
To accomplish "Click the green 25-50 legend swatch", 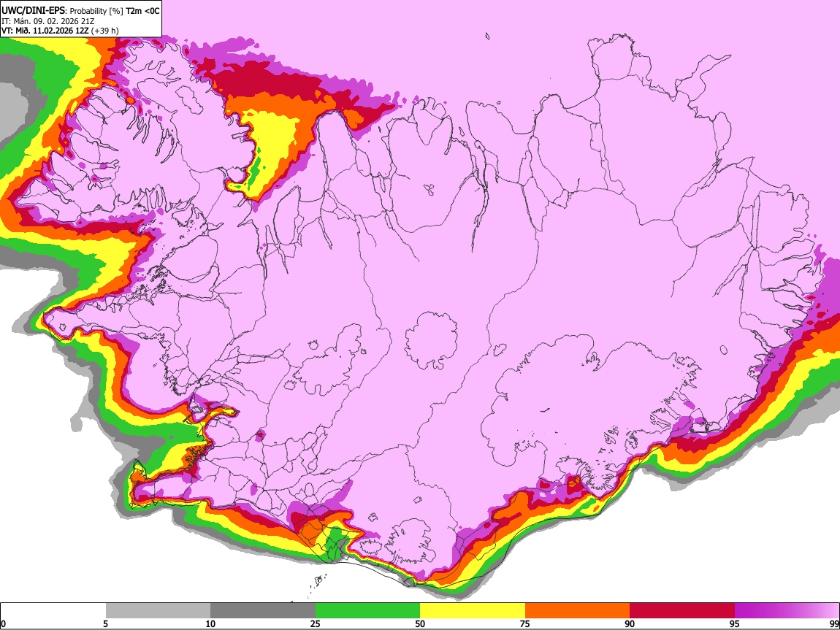I will coord(367,610).
